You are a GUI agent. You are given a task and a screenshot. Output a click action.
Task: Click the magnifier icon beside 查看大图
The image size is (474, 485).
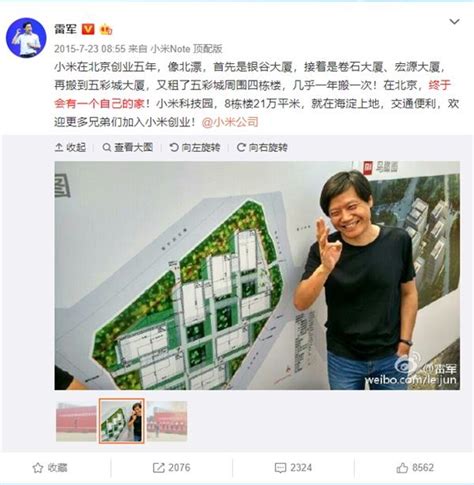click(x=107, y=147)
